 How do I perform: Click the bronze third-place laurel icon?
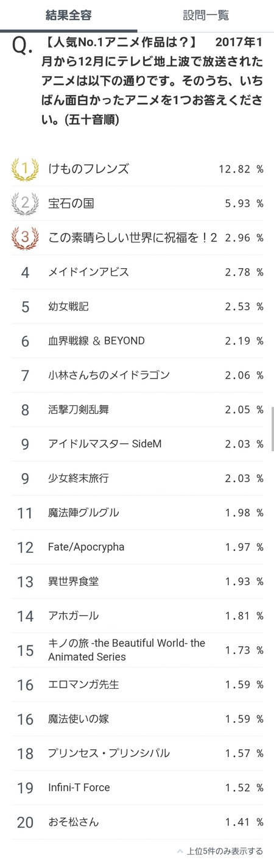click(25, 238)
